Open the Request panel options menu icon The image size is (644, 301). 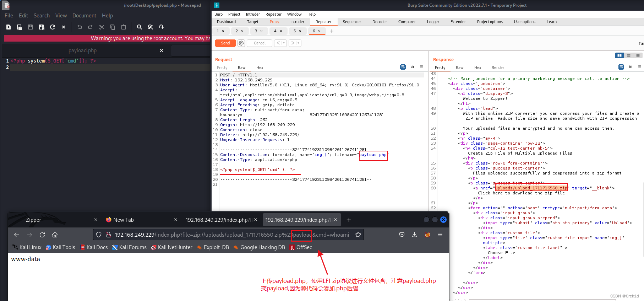click(x=421, y=67)
